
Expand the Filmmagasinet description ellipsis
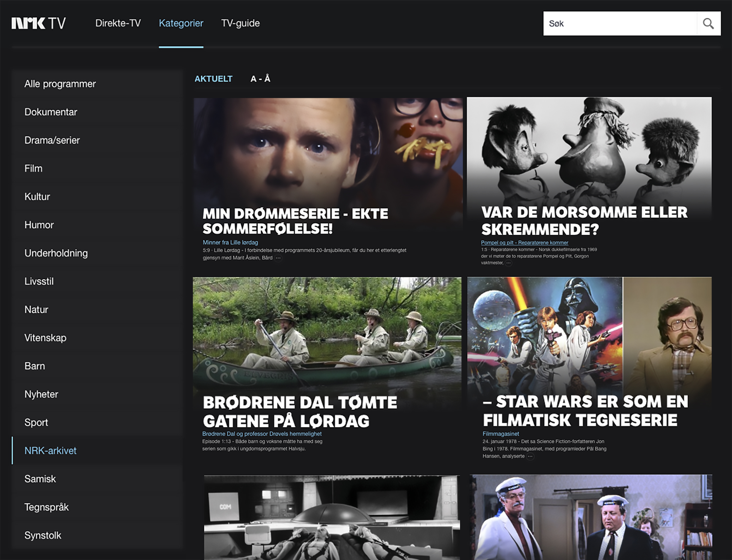click(x=530, y=456)
